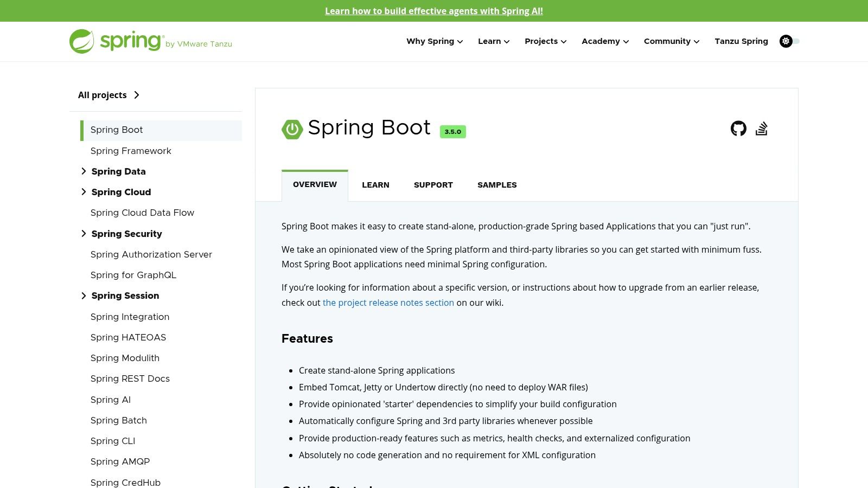The height and width of the screenshot is (488, 868).
Task: Switch to the LEARN tab
Action: point(375,185)
